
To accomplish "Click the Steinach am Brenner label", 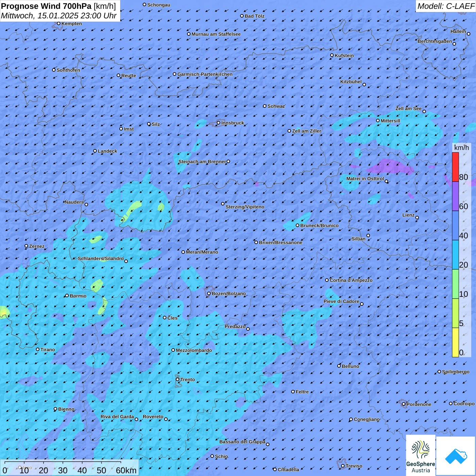I will tap(202, 161).
